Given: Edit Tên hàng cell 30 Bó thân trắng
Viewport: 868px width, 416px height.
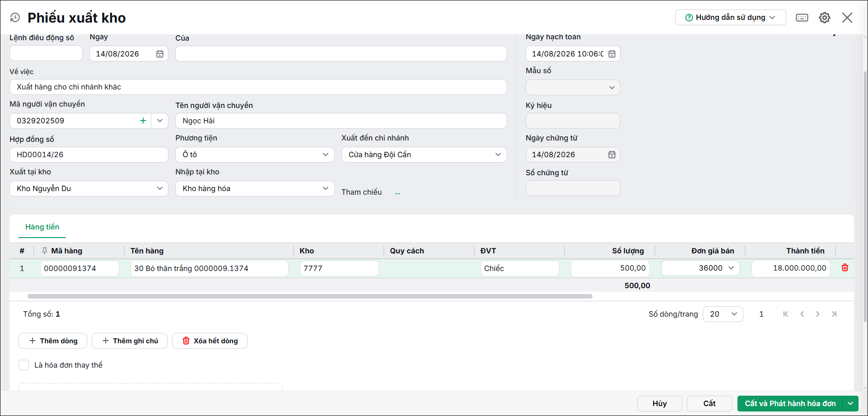Looking at the screenshot, I should pyautogui.click(x=210, y=268).
